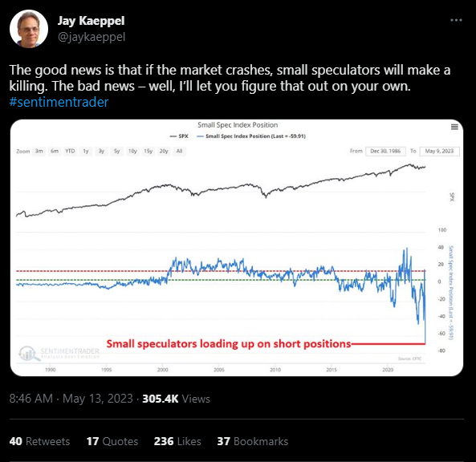Choose the 10y zoom option
476x462 pixels.
tap(132, 151)
